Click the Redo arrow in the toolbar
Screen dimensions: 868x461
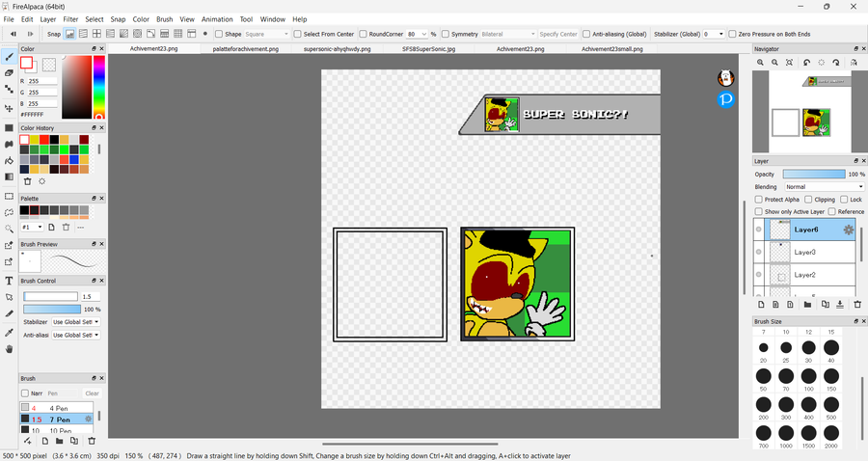pos(31,34)
